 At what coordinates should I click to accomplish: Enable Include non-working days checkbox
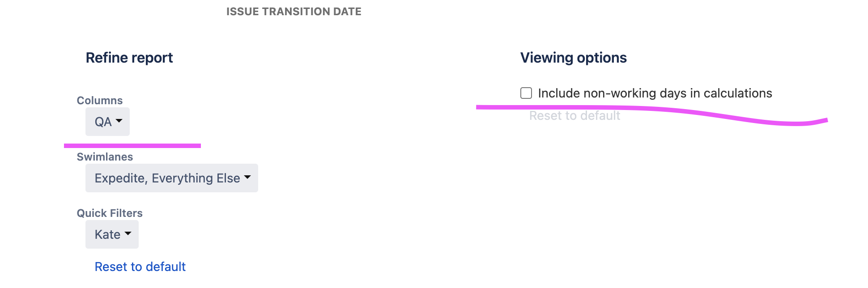(526, 93)
